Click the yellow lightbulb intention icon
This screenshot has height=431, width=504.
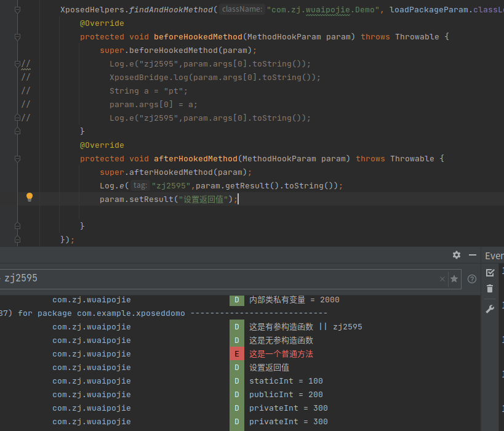coord(30,197)
